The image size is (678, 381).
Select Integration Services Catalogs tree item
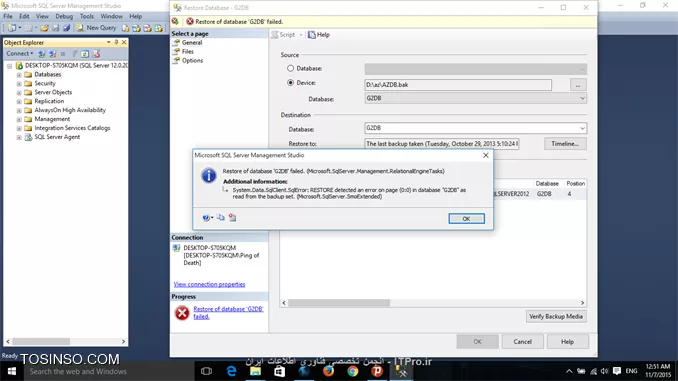point(72,128)
